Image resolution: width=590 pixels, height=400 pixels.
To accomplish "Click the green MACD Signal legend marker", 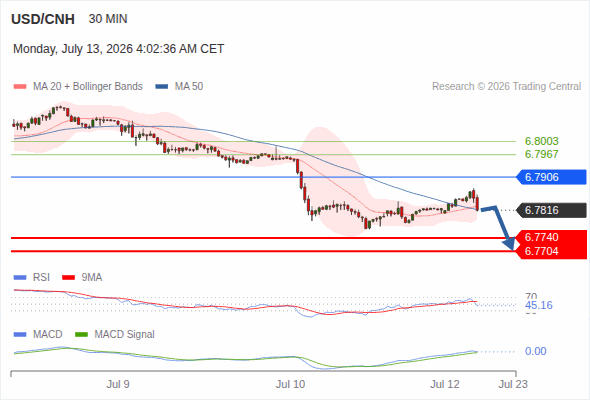I will (81, 334).
